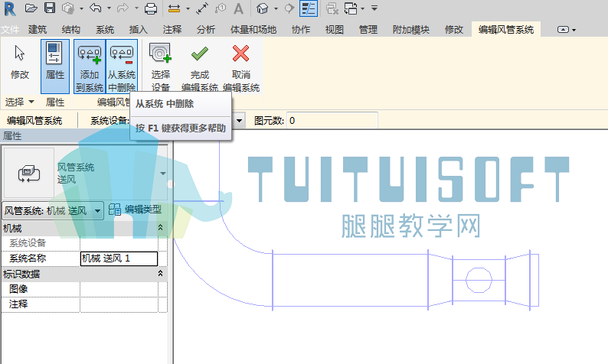Open the 3D view dropdown arrow
The image size is (608, 364).
(276, 8)
